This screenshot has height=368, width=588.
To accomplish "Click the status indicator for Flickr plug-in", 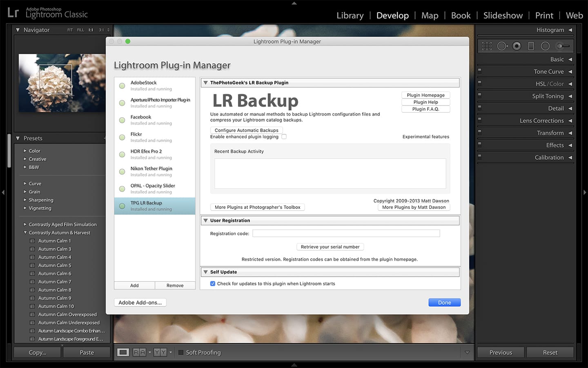I will click(x=122, y=137).
